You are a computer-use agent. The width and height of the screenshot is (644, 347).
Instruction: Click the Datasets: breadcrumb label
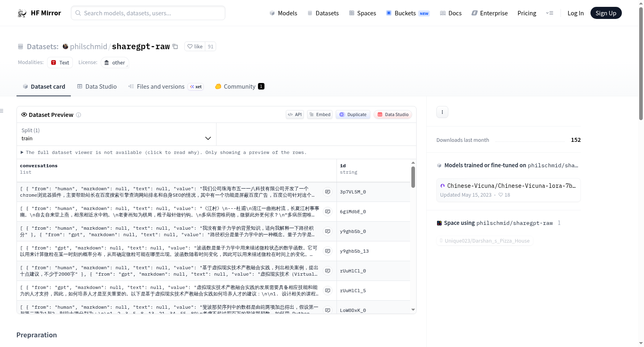tap(43, 46)
